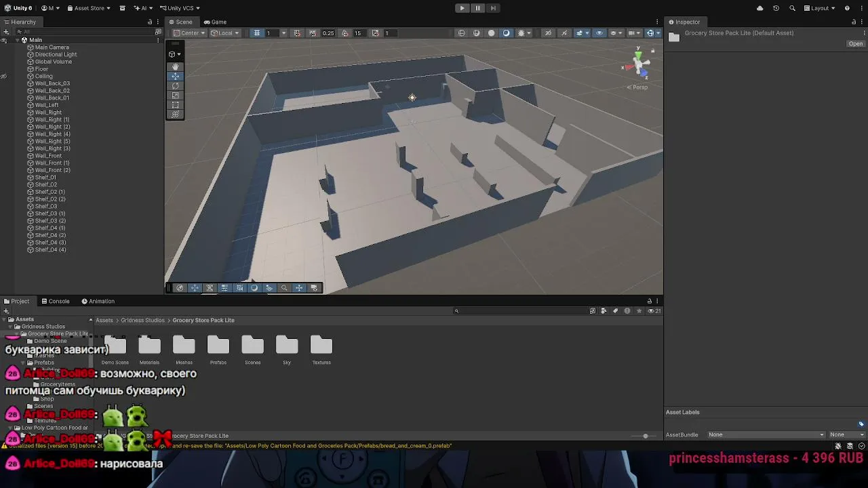Open the Center pivot dropdown
868x488 pixels.
tap(189, 33)
